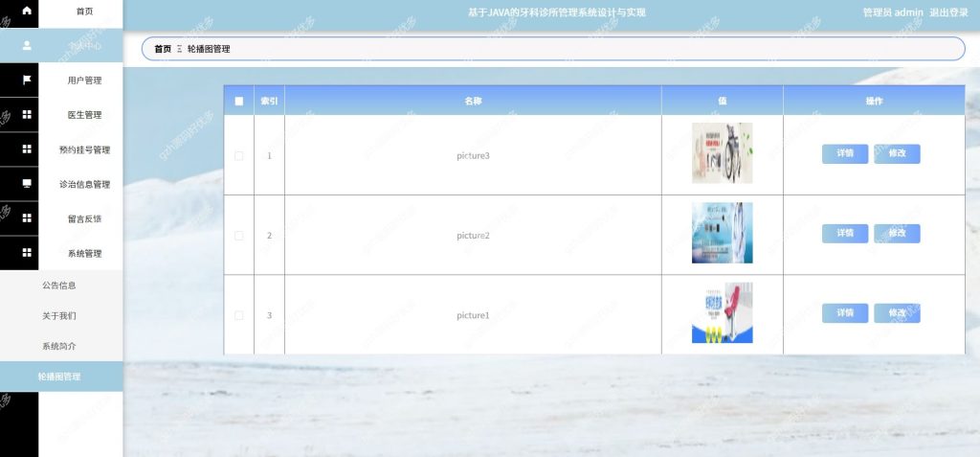Open picture2 thumbnail image
Image resolution: width=980 pixels, height=457 pixels.
(x=722, y=233)
